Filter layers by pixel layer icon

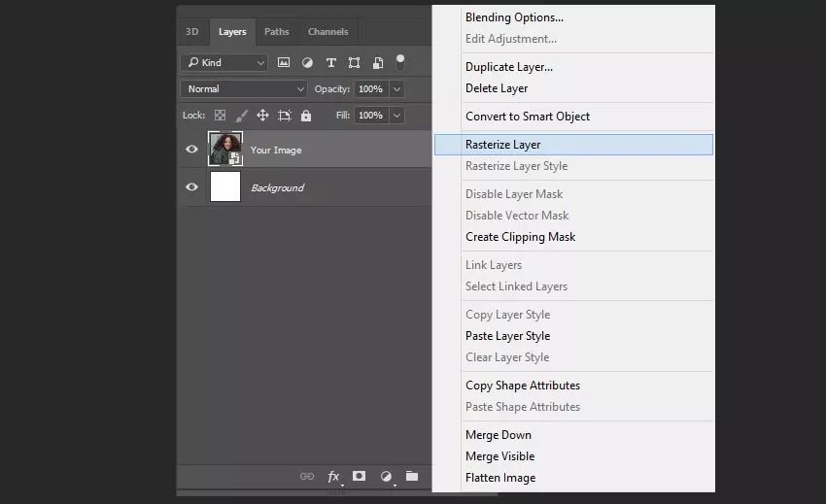click(x=284, y=63)
